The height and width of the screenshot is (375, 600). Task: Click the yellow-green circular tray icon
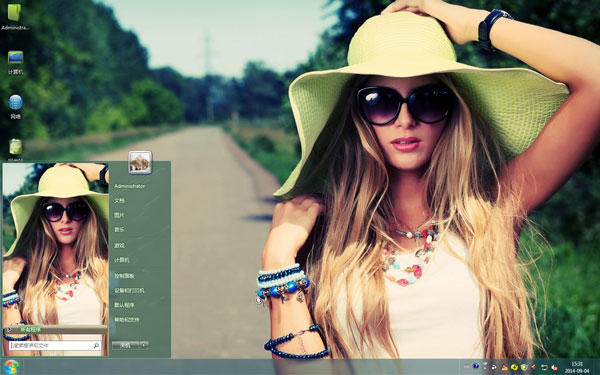514,367
